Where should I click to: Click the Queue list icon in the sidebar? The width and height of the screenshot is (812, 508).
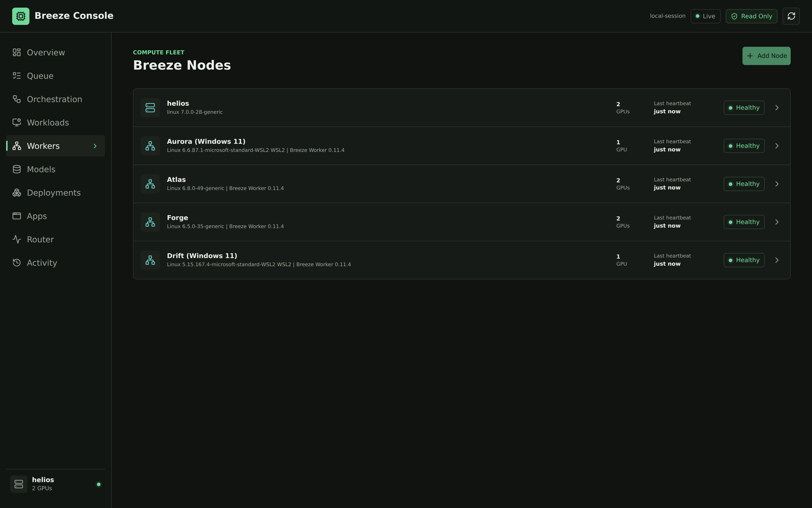[x=17, y=76]
